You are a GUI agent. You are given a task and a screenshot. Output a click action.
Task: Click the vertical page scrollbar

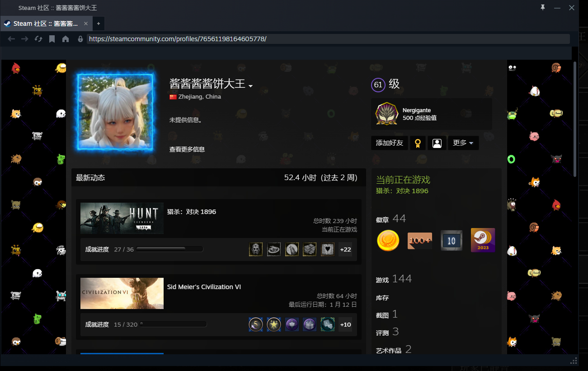tap(575, 119)
